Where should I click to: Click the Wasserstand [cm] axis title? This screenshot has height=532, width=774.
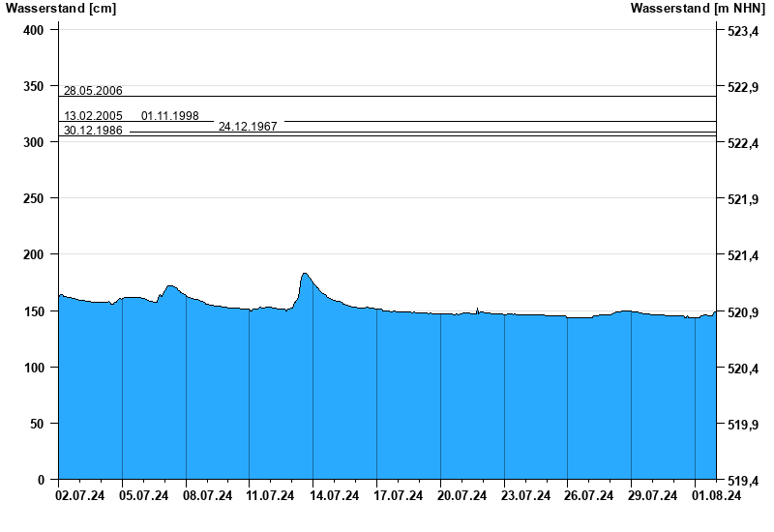61,9
